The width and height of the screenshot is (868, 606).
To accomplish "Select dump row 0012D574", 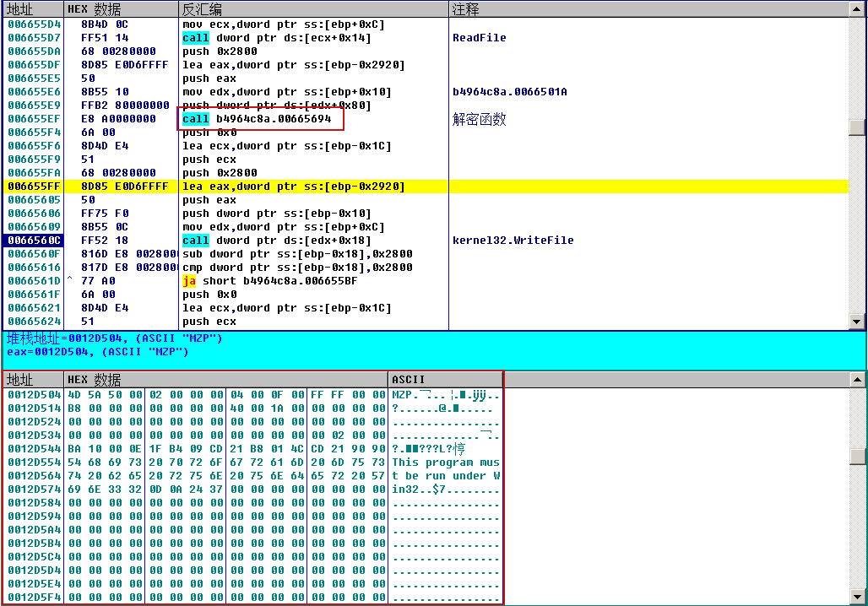I will point(253,490).
